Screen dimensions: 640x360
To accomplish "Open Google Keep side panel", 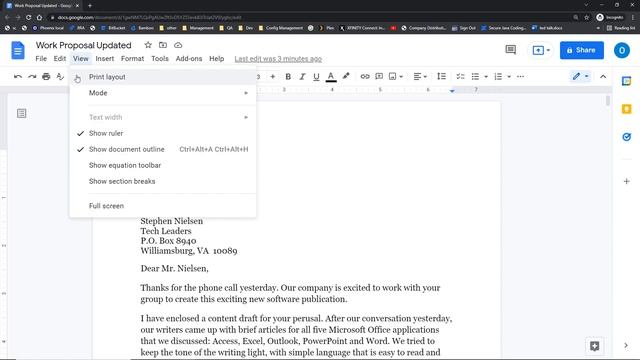I will (x=627, y=109).
